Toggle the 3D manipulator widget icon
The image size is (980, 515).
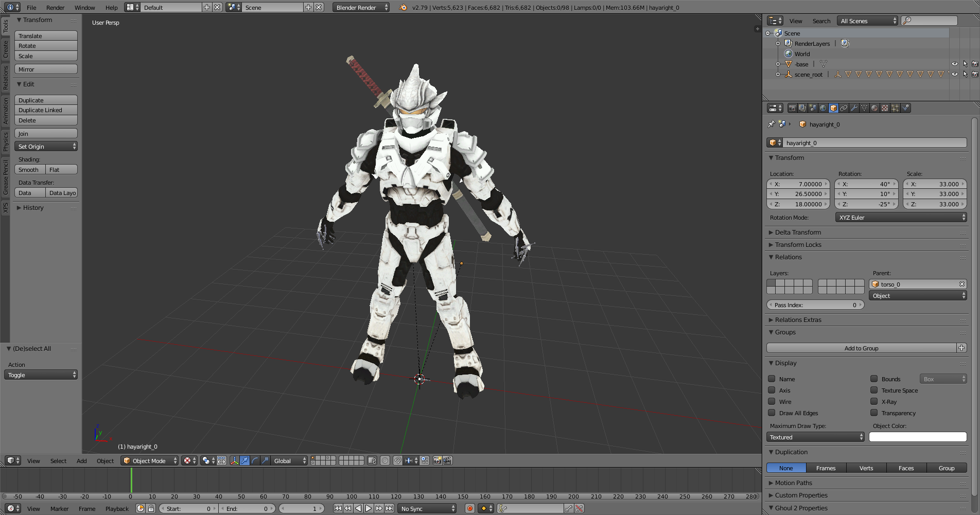coord(234,460)
